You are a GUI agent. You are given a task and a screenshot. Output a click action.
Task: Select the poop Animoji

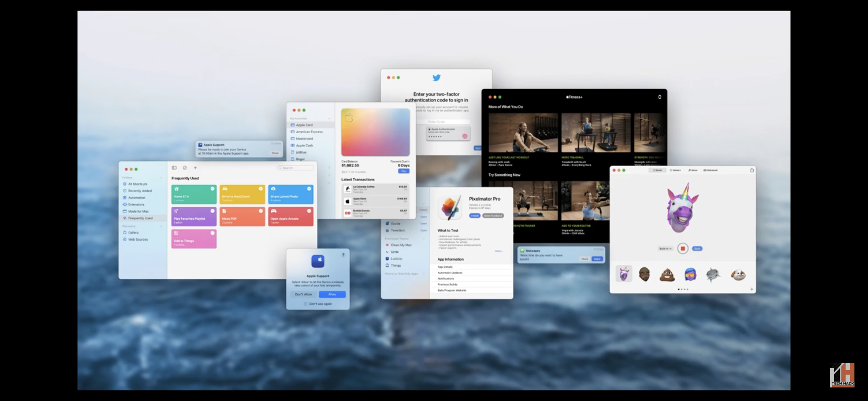(x=667, y=275)
